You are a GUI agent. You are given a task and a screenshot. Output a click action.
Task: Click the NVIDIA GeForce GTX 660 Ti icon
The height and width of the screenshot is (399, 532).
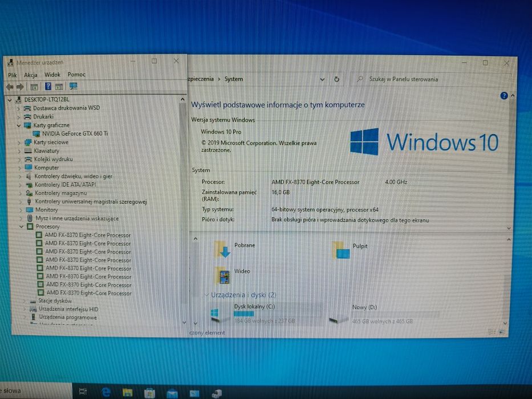[36, 134]
